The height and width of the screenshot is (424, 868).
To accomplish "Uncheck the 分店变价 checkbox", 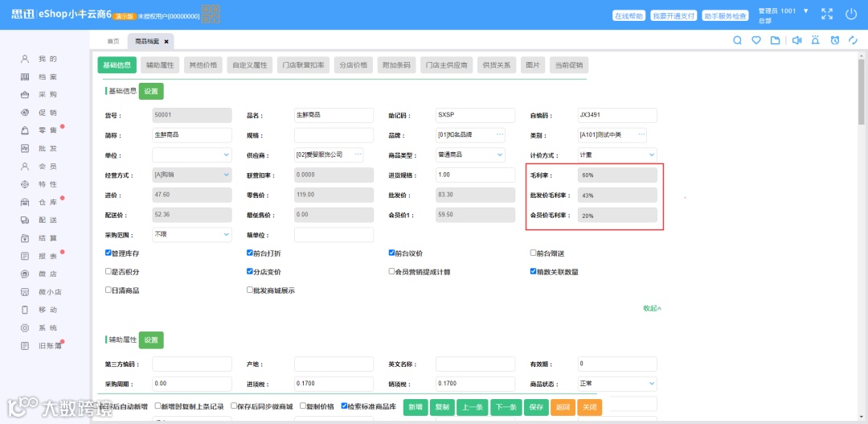I will click(x=250, y=272).
